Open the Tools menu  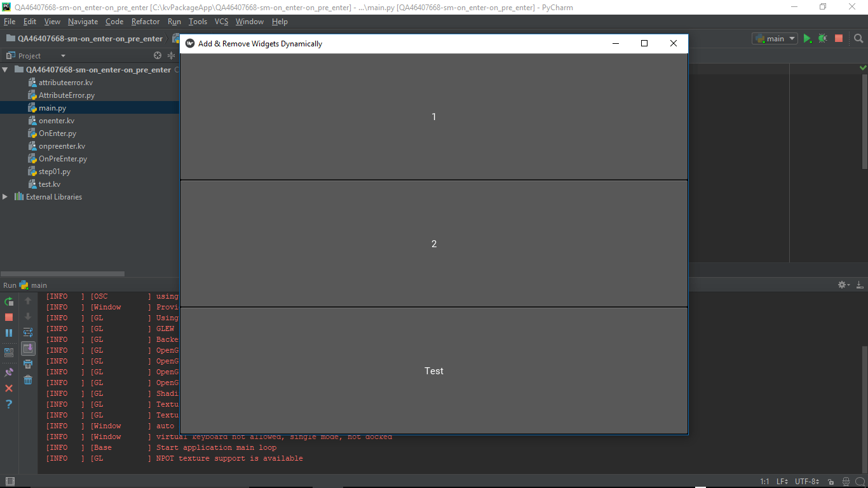coord(198,22)
